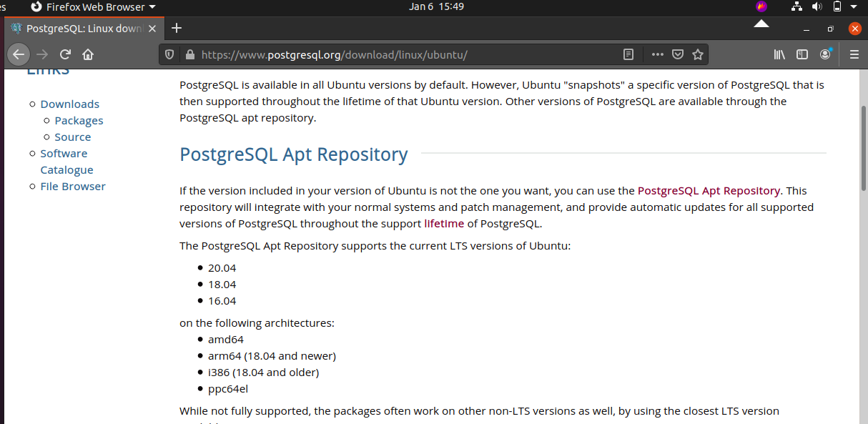
Task: Open page actions three-dot menu
Action: point(657,54)
